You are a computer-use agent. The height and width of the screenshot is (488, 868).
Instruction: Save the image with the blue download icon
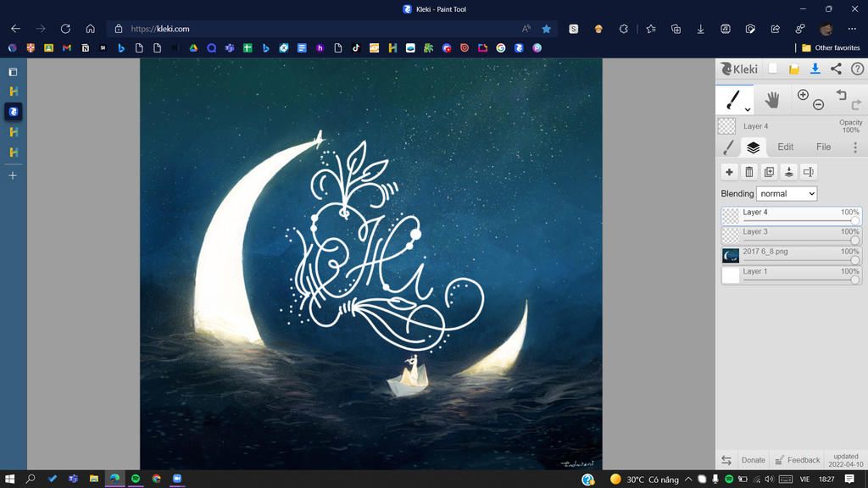pos(815,69)
